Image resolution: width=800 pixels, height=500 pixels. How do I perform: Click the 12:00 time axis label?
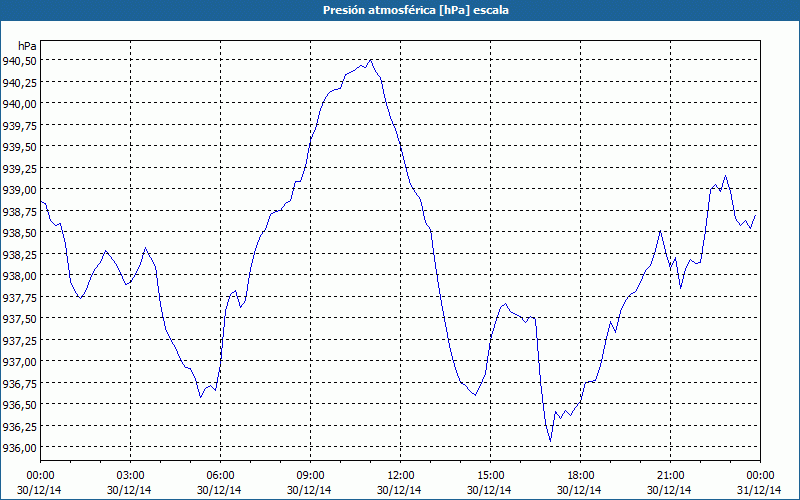pyautogui.click(x=401, y=476)
